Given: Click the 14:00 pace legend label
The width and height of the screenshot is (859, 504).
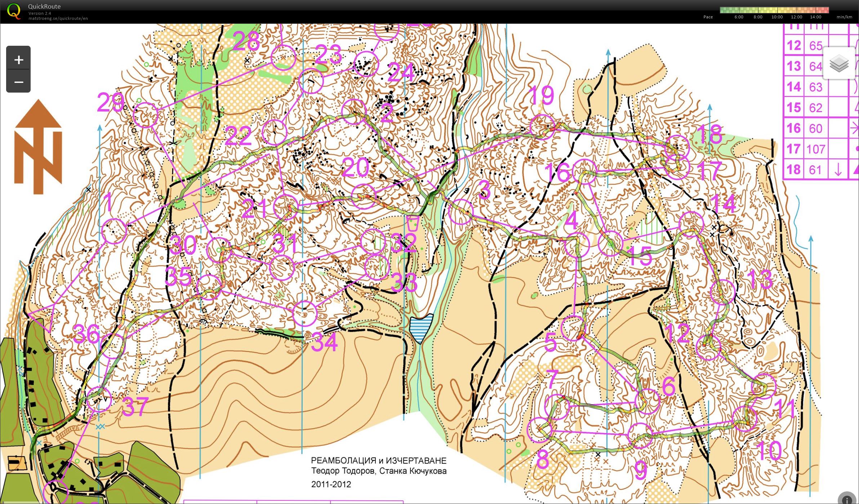Looking at the screenshot, I should 815,17.
